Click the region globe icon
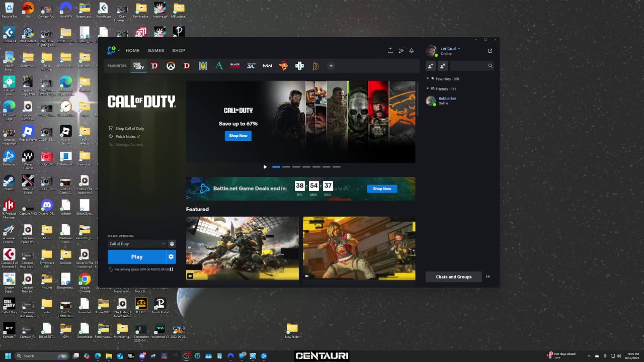 172,244
